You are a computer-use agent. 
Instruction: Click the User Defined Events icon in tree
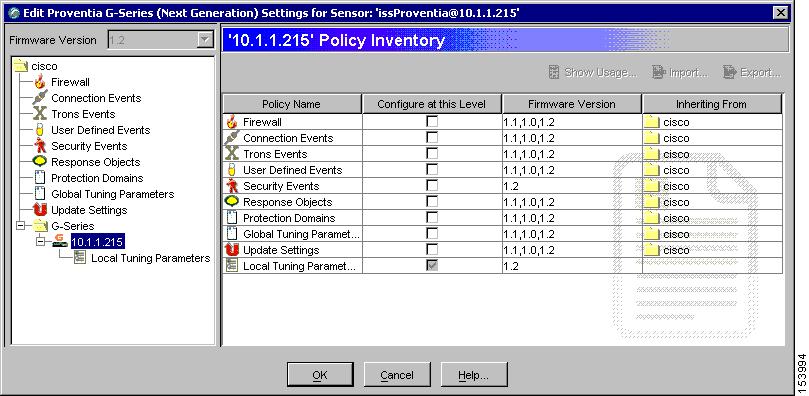(x=40, y=130)
